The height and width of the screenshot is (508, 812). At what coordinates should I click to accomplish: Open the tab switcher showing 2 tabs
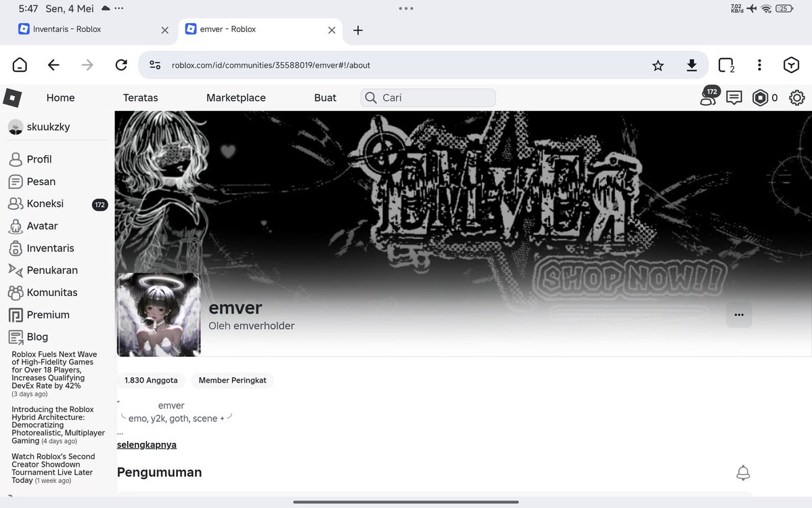pos(726,65)
